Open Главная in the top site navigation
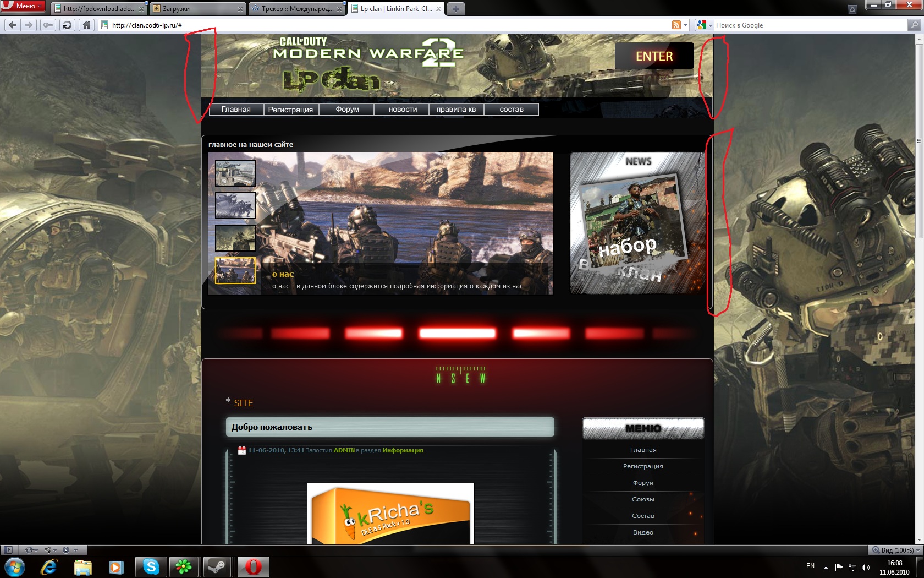 click(236, 110)
